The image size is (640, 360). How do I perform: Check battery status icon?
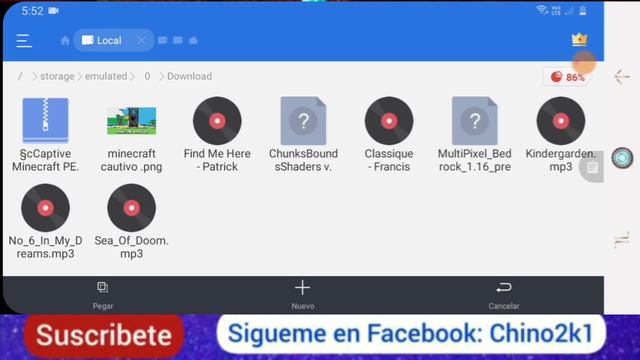(x=583, y=10)
